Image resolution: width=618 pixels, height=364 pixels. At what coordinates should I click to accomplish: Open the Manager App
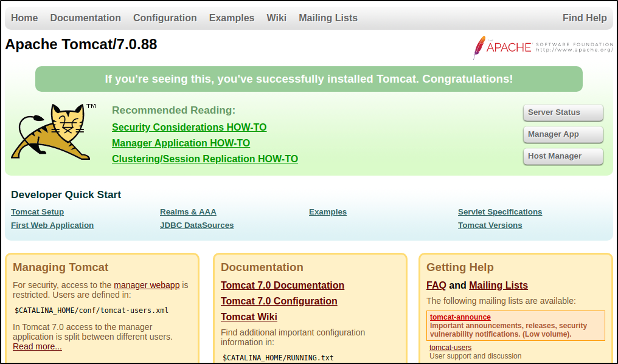tap(563, 134)
